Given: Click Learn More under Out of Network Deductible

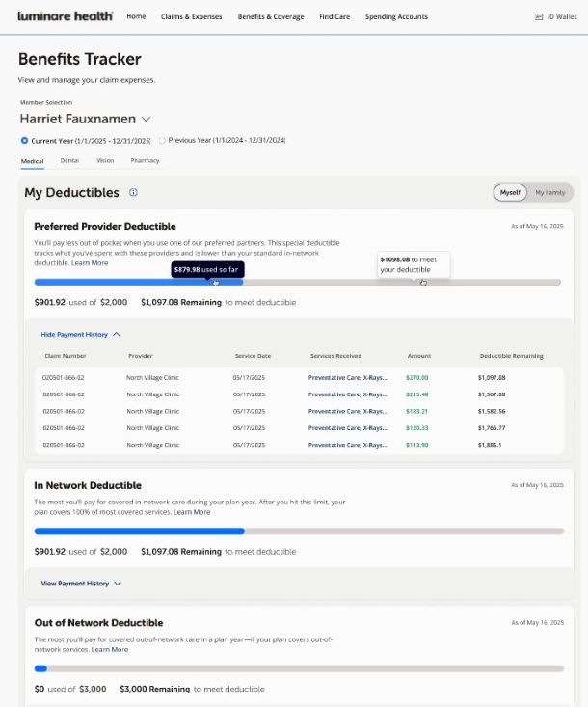Looking at the screenshot, I should coord(110,650).
